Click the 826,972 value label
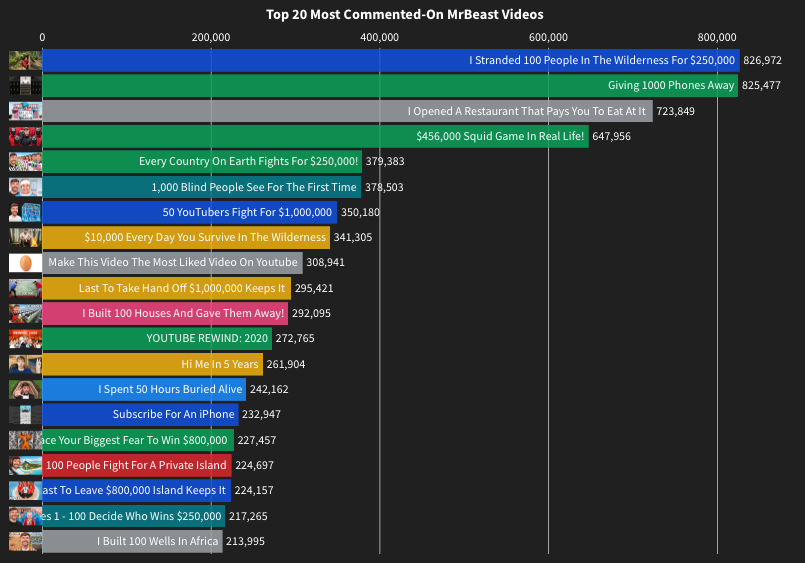 pyautogui.click(x=762, y=61)
